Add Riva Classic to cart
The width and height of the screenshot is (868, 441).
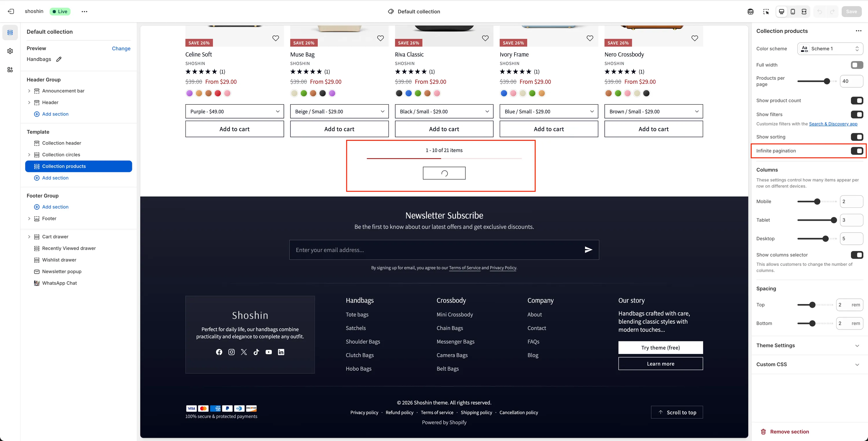tap(444, 129)
